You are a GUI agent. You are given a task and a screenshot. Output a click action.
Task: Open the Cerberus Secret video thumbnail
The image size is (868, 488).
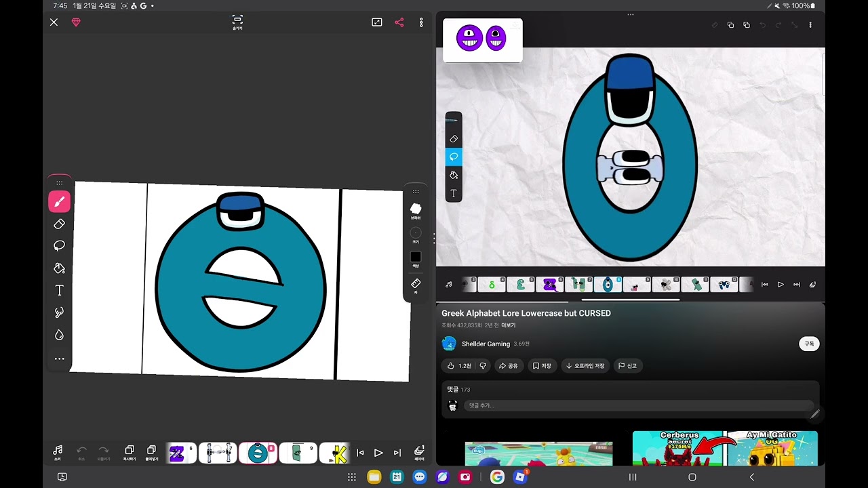point(679,449)
